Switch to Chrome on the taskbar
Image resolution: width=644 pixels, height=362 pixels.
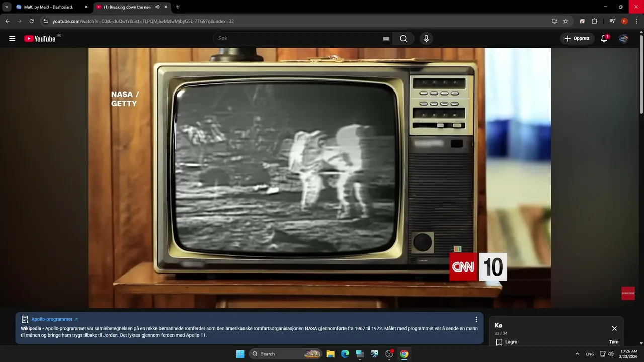point(404,354)
